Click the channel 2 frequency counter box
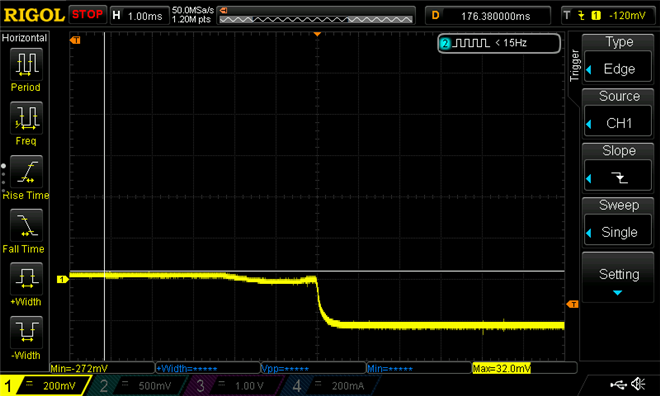The width and height of the screenshot is (660, 396). point(499,43)
